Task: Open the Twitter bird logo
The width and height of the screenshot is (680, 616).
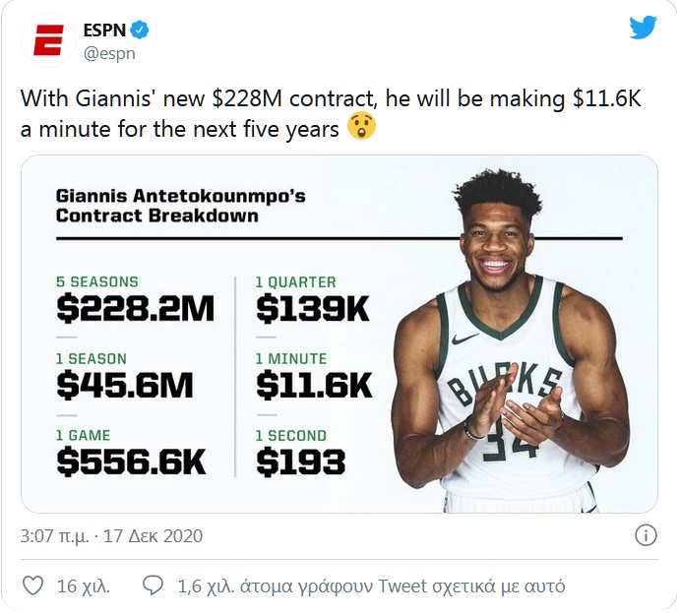Action: click(644, 28)
